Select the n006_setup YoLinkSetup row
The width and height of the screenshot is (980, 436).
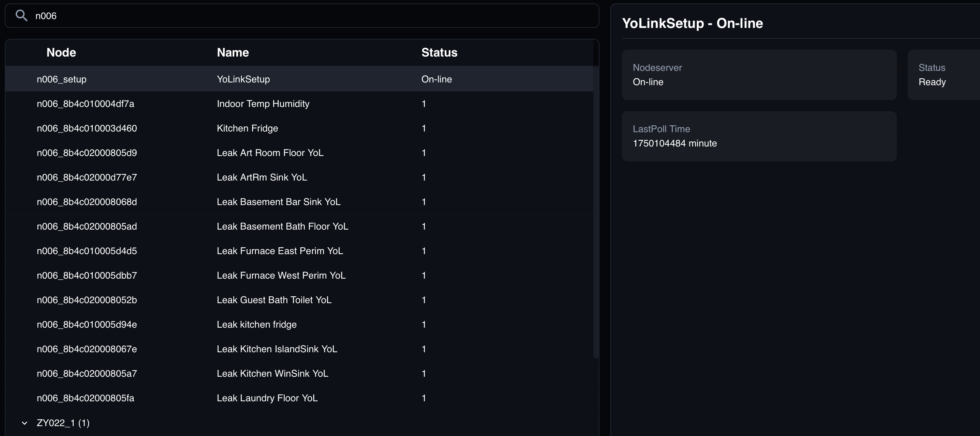coord(243,79)
